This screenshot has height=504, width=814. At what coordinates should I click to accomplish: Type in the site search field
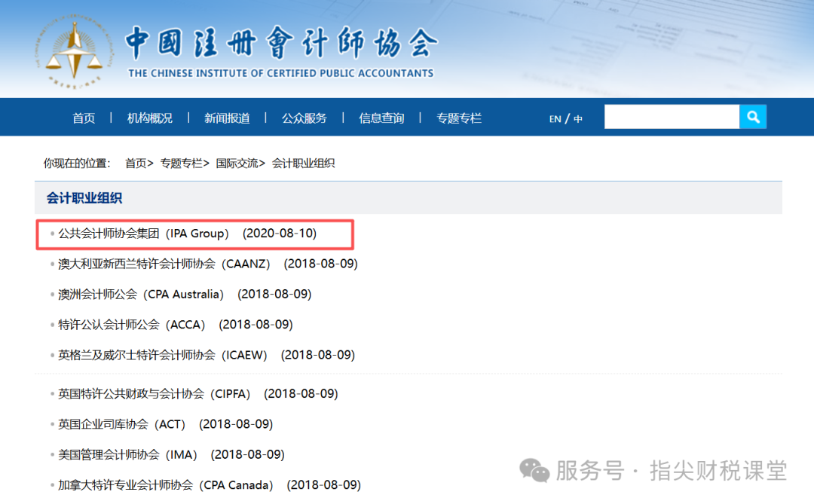671,117
